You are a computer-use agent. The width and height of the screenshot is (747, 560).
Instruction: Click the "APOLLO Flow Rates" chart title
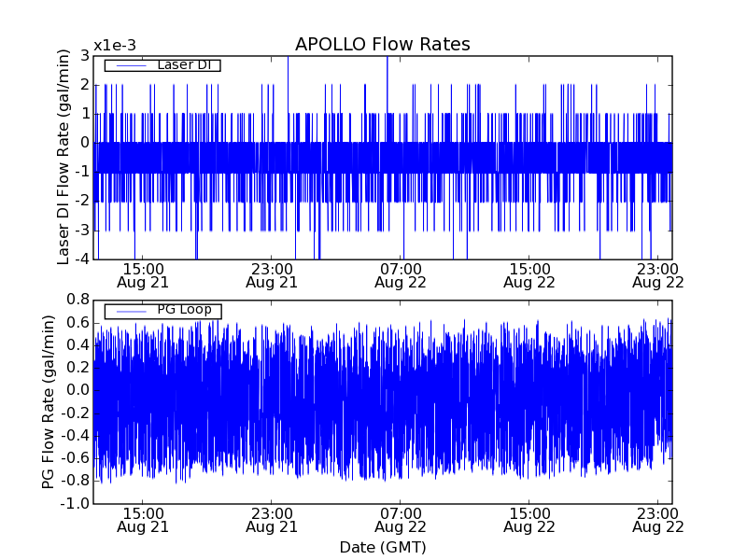382,45
